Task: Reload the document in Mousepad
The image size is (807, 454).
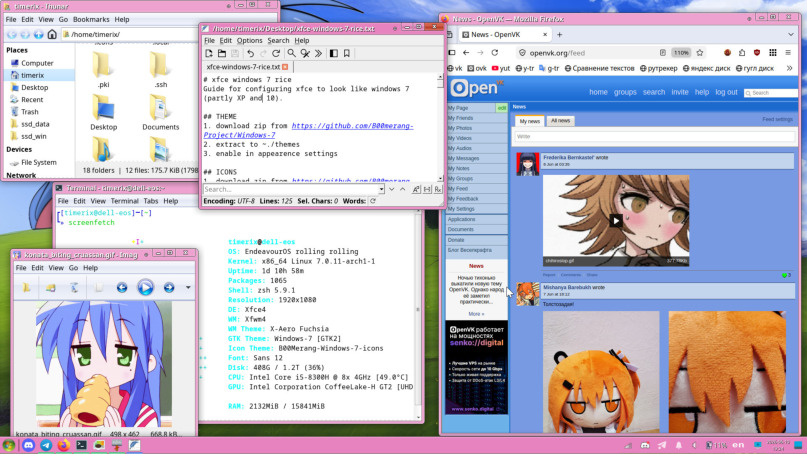Action: click(276, 54)
